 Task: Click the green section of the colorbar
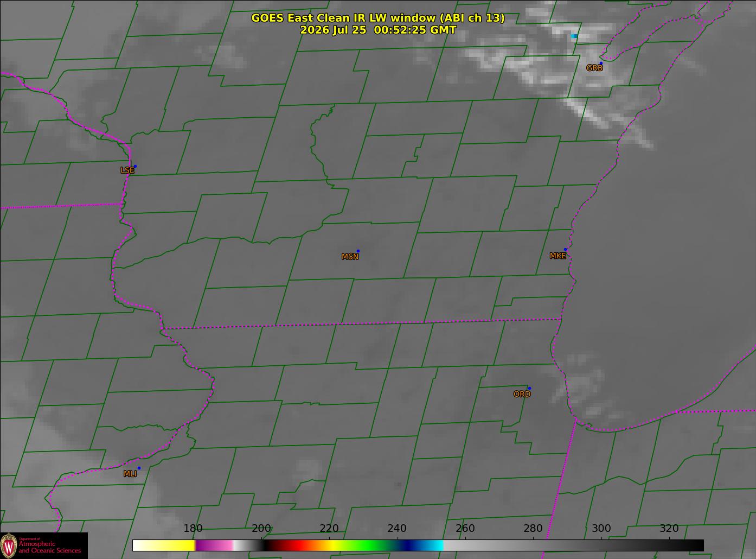click(x=369, y=545)
